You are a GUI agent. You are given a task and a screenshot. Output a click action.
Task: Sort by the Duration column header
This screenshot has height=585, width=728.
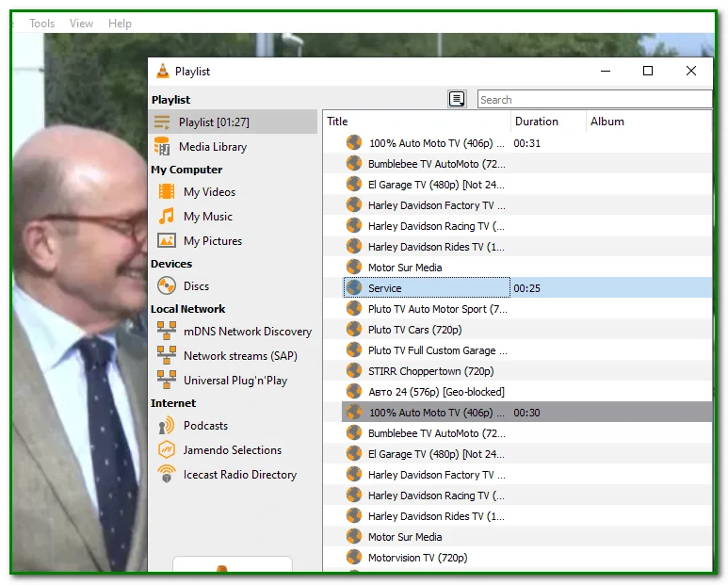548,122
